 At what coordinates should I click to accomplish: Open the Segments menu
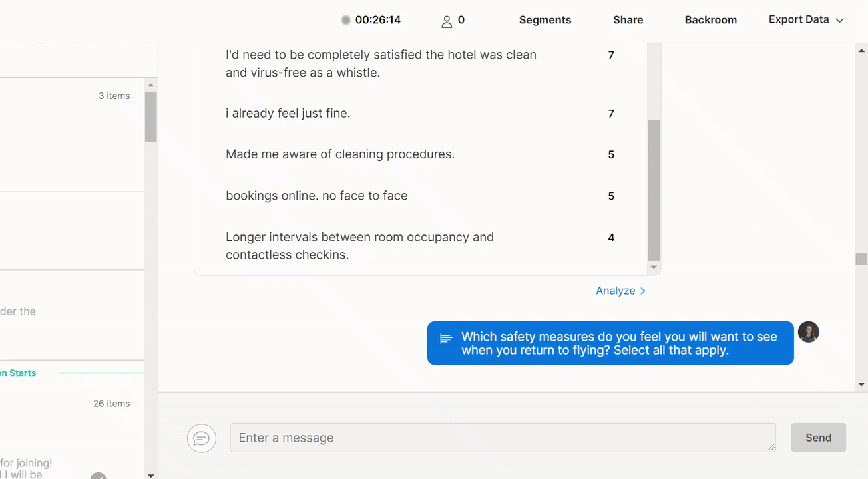pyautogui.click(x=544, y=20)
